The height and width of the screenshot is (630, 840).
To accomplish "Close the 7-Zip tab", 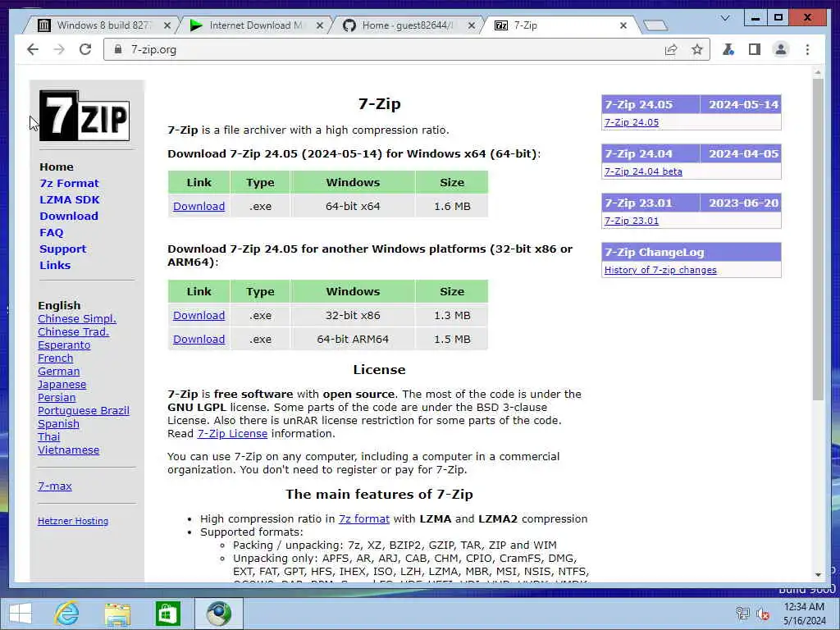I will [623, 25].
